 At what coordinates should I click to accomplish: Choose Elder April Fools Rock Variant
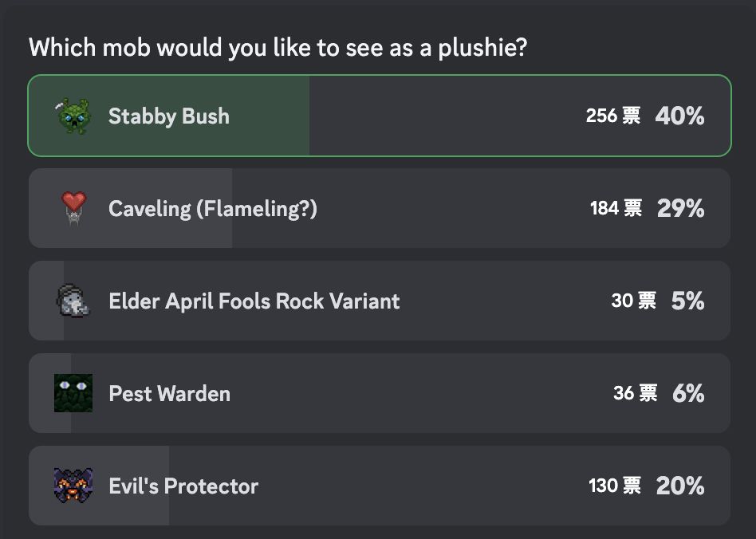tap(380, 301)
